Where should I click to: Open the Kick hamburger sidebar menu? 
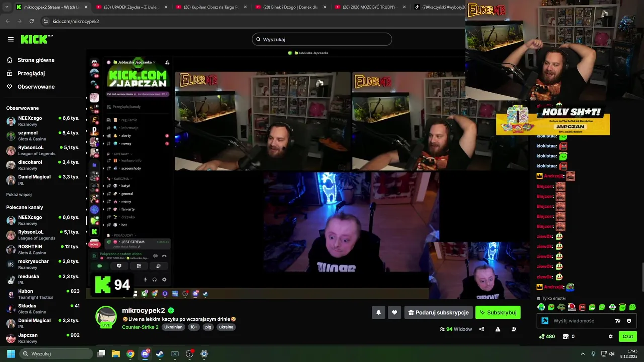click(x=11, y=39)
